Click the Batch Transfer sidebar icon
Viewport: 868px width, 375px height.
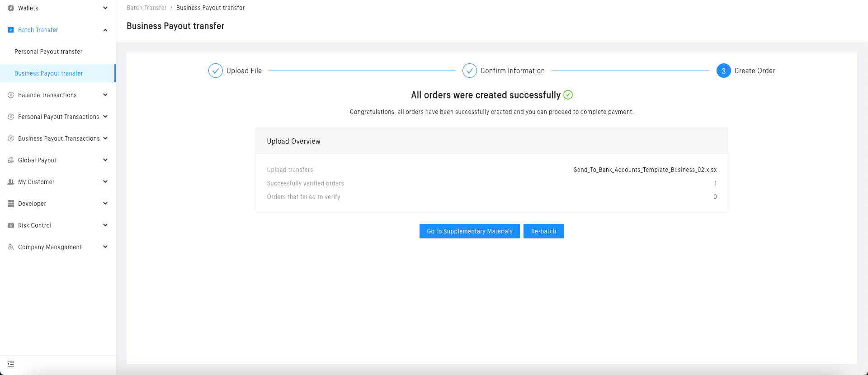point(11,30)
